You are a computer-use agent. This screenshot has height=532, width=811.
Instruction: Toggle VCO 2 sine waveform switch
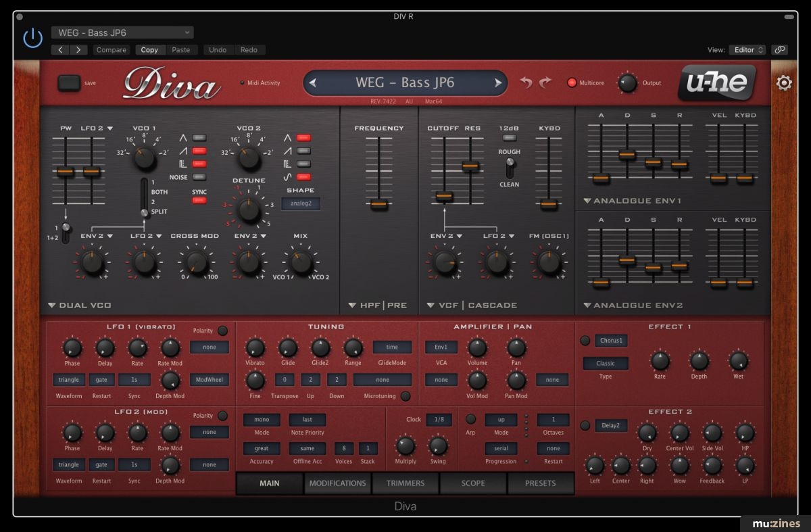[x=304, y=177]
